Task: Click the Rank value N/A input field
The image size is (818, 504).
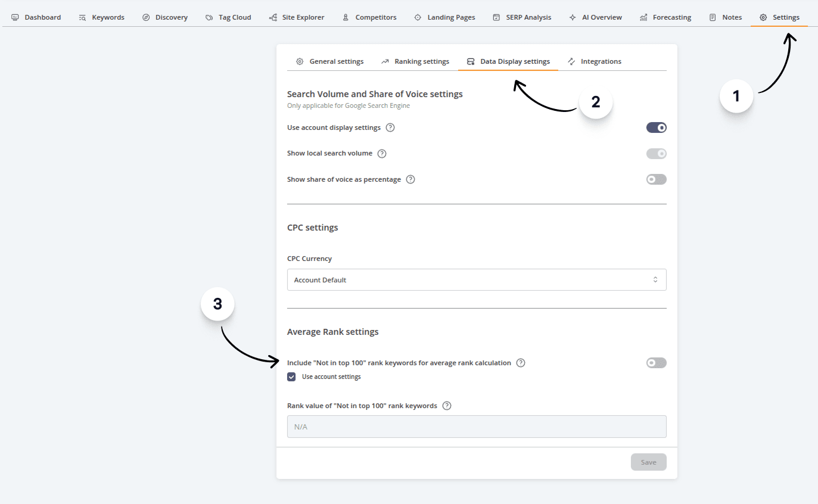Action: coord(477,427)
